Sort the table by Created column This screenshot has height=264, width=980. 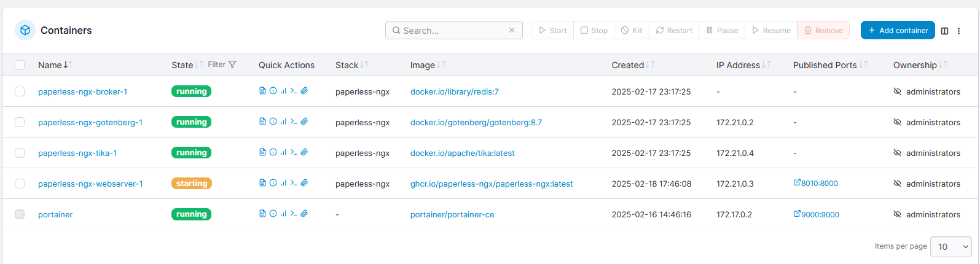pyautogui.click(x=633, y=65)
